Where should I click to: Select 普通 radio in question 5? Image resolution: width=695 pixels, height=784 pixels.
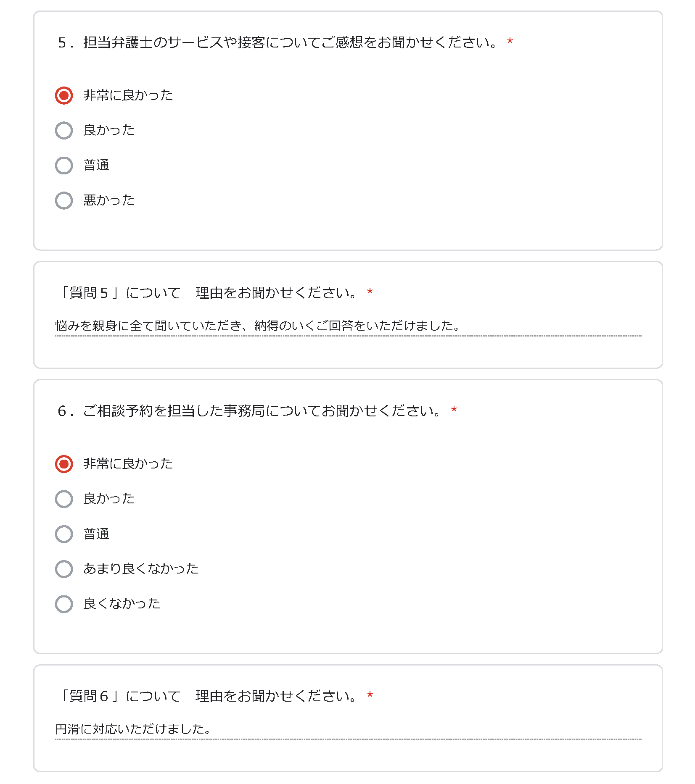tap(64, 166)
